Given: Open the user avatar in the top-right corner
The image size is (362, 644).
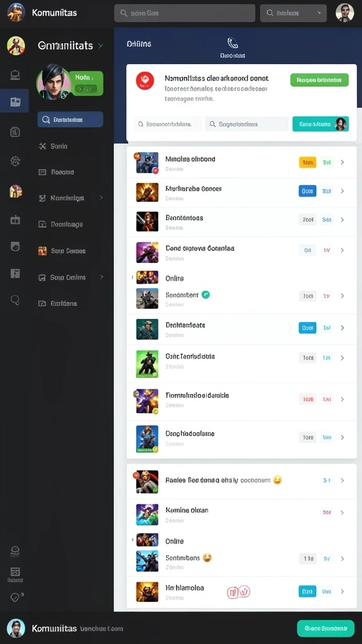Looking at the screenshot, I should coord(345,13).
